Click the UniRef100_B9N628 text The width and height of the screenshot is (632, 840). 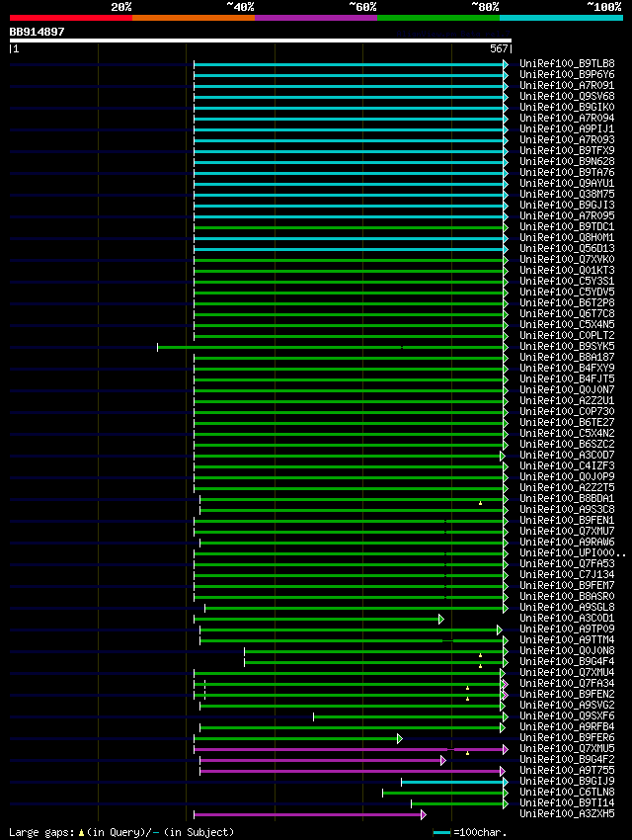[567, 161]
